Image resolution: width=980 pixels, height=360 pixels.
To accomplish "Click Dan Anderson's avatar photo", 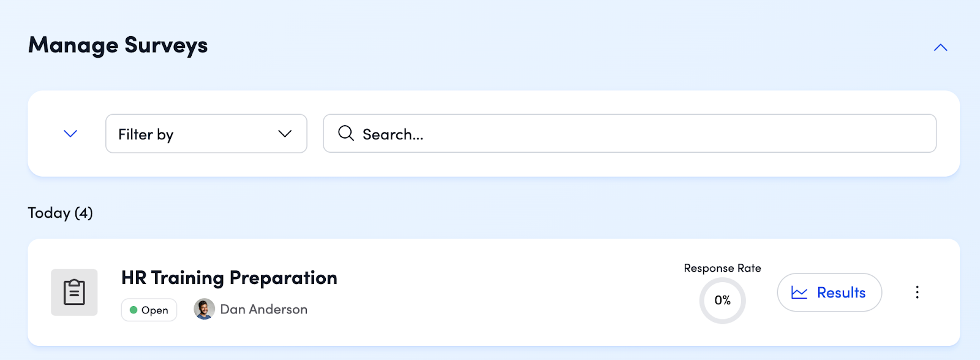I will pyautogui.click(x=204, y=309).
